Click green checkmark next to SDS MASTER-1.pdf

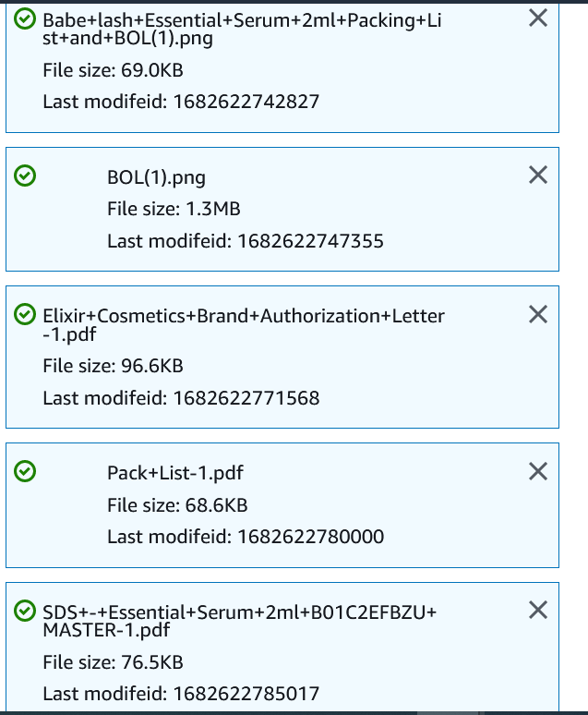click(26, 611)
